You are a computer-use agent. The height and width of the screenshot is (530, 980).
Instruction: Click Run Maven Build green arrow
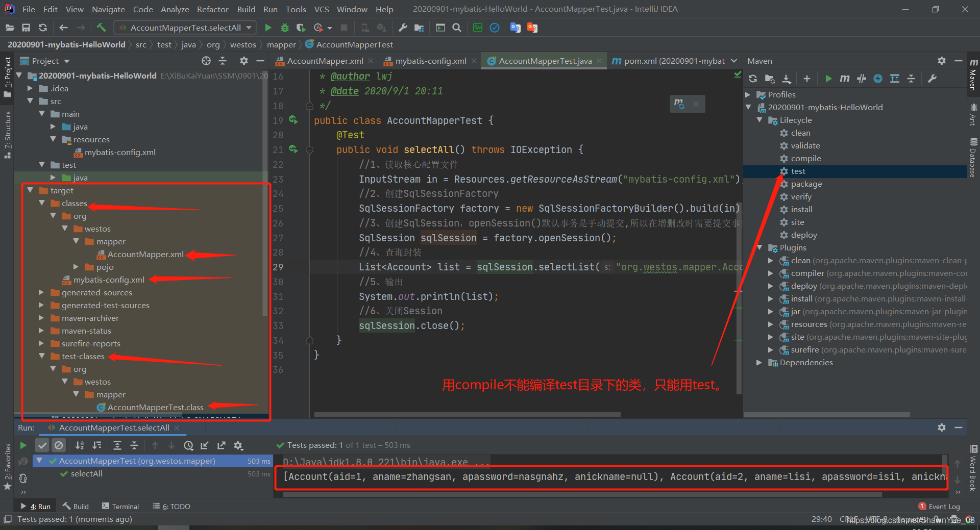pyautogui.click(x=828, y=79)
